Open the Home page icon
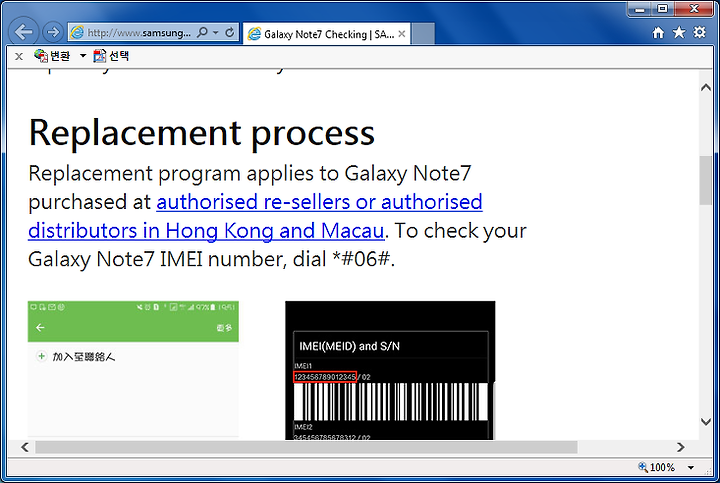The width and height of the screenshot is (720, 483). 658,32
